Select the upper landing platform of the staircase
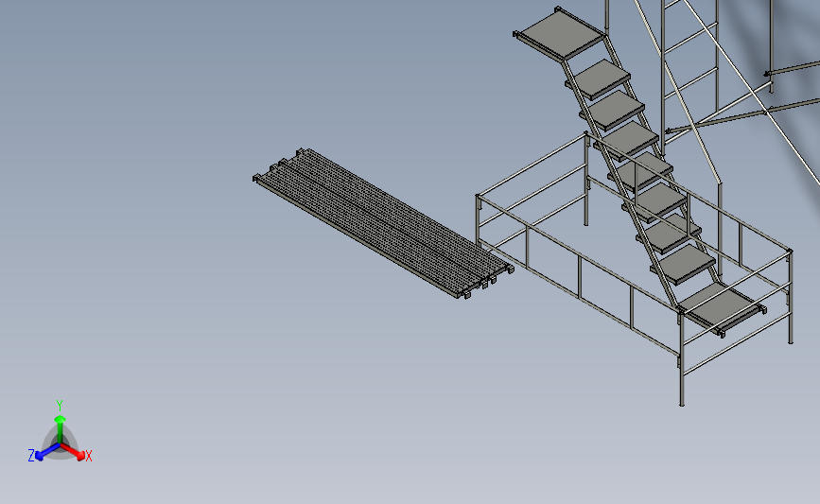Image resolution: width=820 pixels, height=504 pixels. (561, 34)
